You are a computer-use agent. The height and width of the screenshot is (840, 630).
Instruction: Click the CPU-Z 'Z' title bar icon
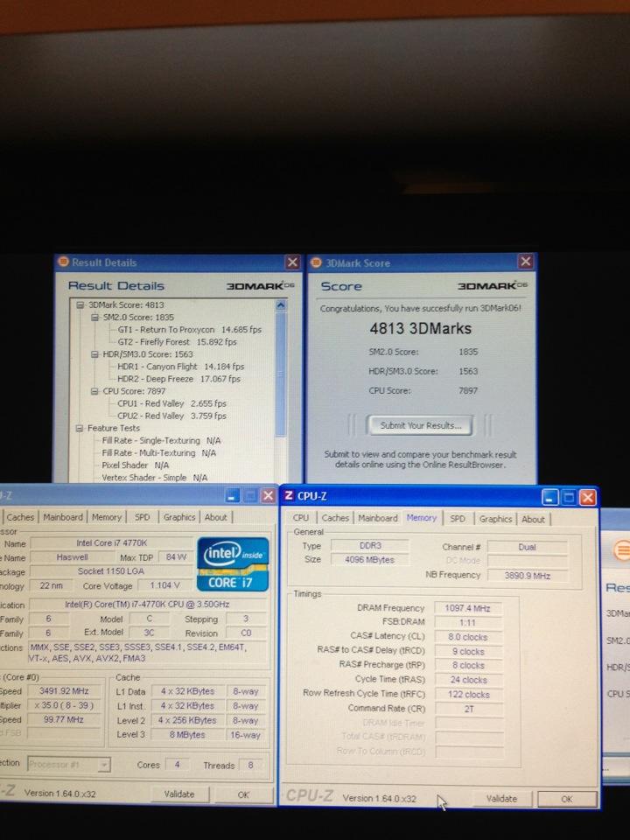288,496
